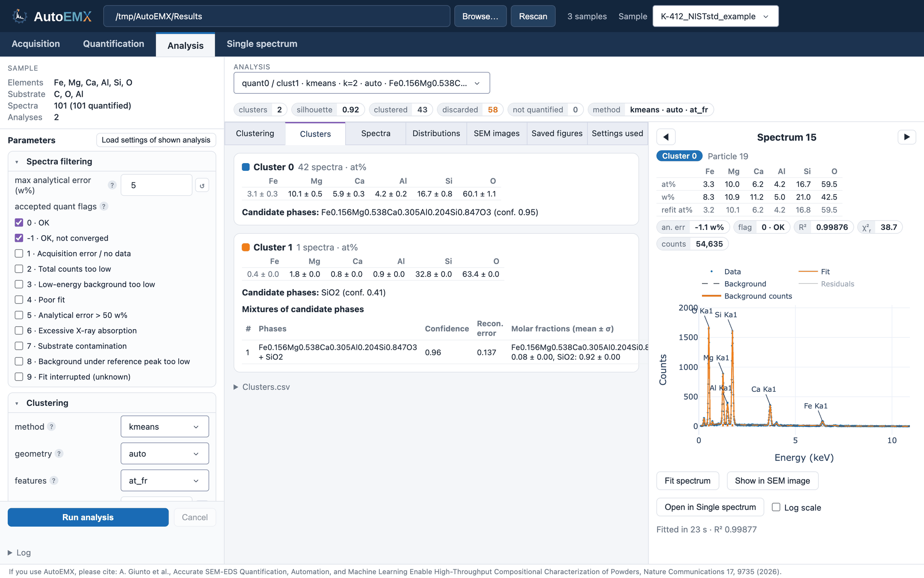
Task: Open the geometry dropdown
Action: pos(165,453)
